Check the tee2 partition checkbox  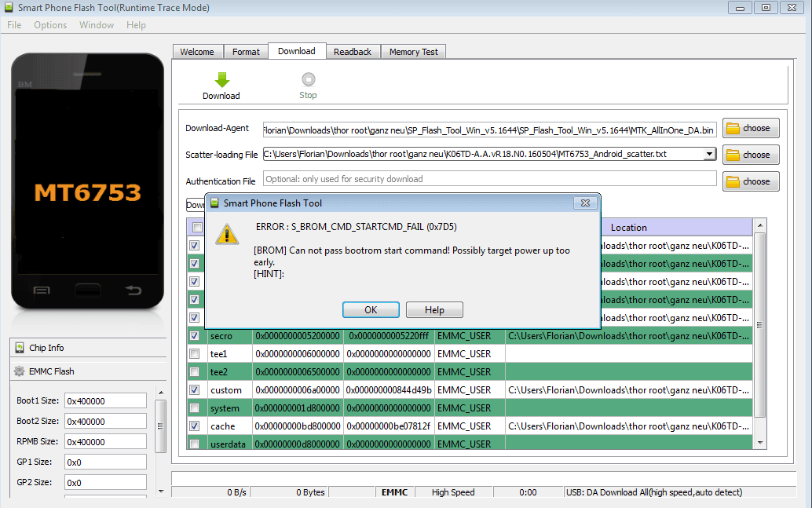tap(194, 372)
